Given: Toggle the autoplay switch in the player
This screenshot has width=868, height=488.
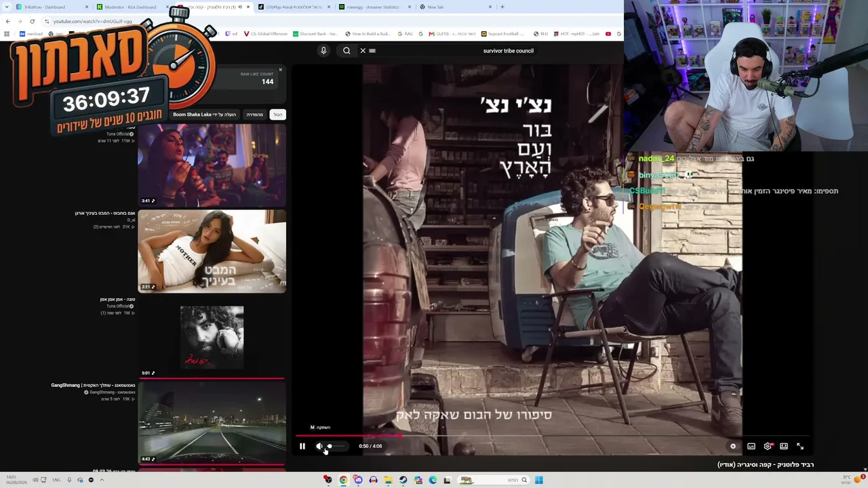Looking at the screenshot, I should [733, 446].
